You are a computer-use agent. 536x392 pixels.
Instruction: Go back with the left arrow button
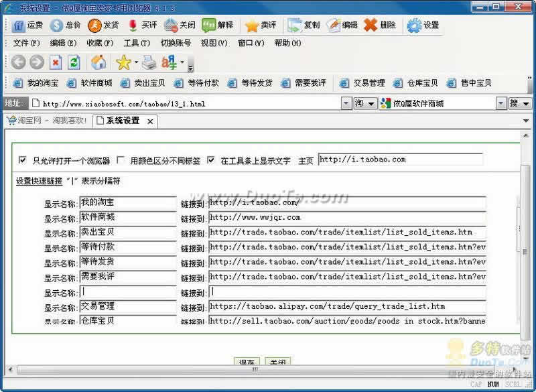click(x=19, y=62)
